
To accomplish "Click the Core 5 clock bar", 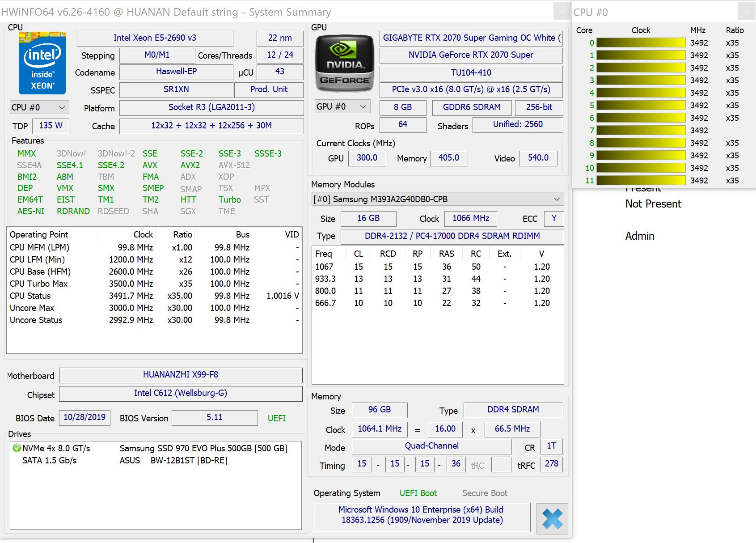I will pos(641,105).
